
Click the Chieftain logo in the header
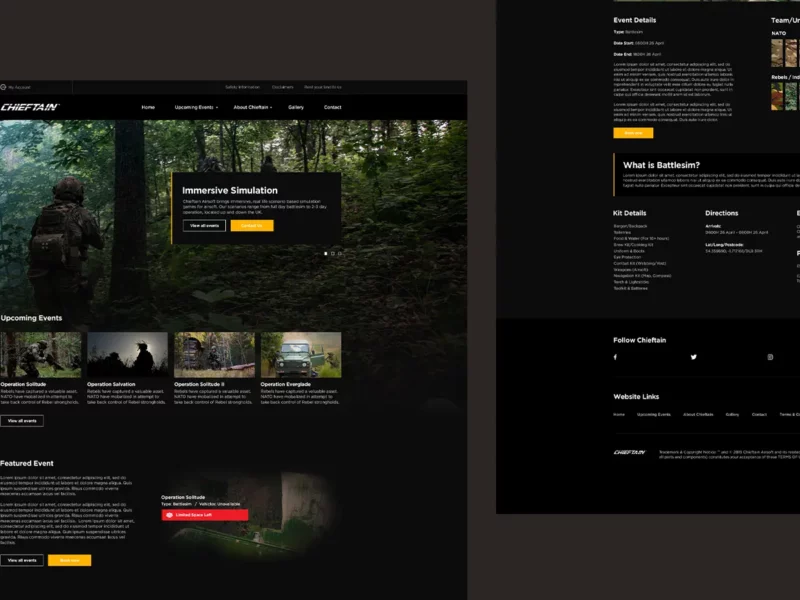30,107
